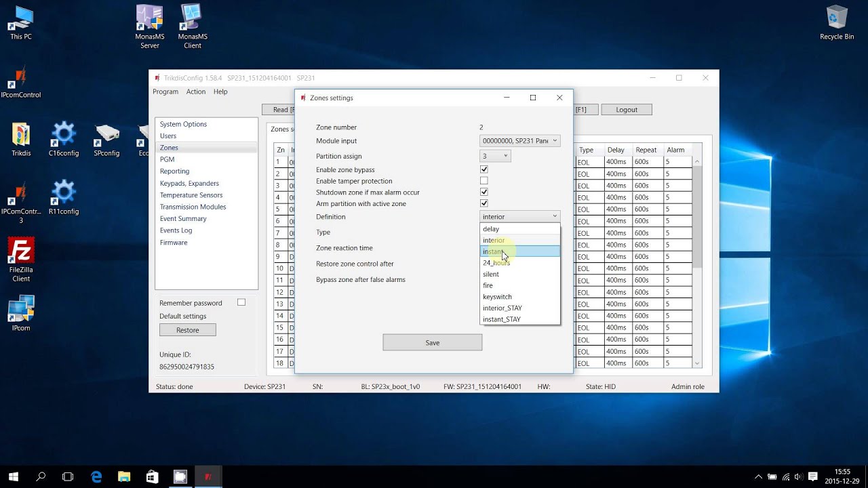Open MonasMS Server desktop shortcut
The height and width of the screenshot is (488, 868).
150,27
